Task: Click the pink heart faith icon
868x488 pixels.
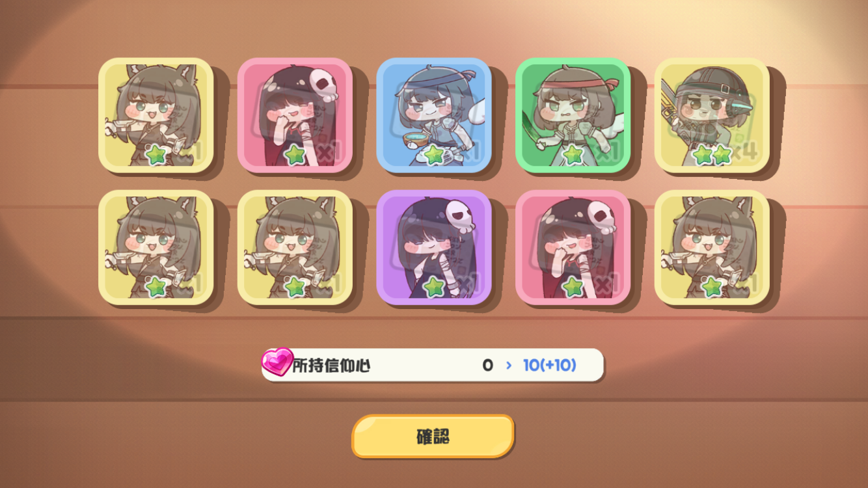Action: tap(277, 362)
